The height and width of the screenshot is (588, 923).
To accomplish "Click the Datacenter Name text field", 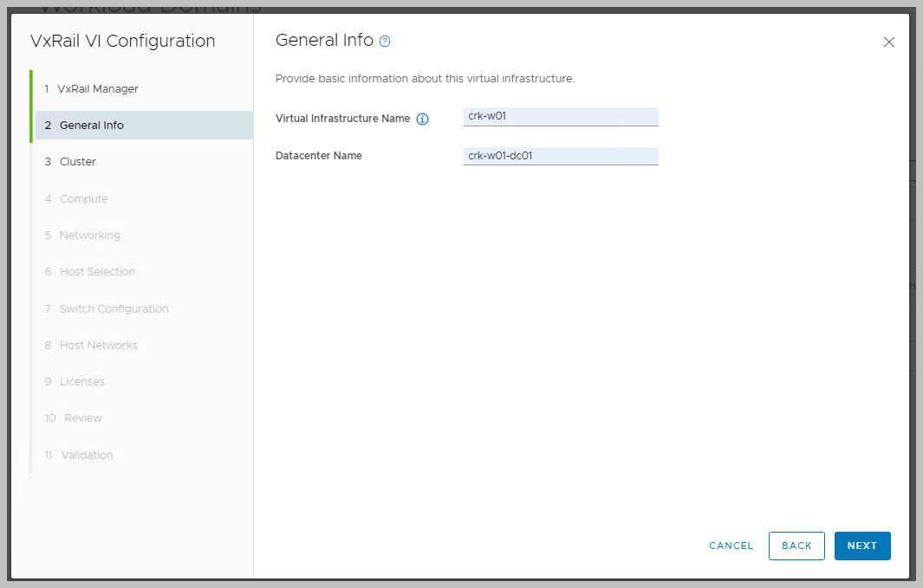I will pyautogui.click(x=561, y=157).
